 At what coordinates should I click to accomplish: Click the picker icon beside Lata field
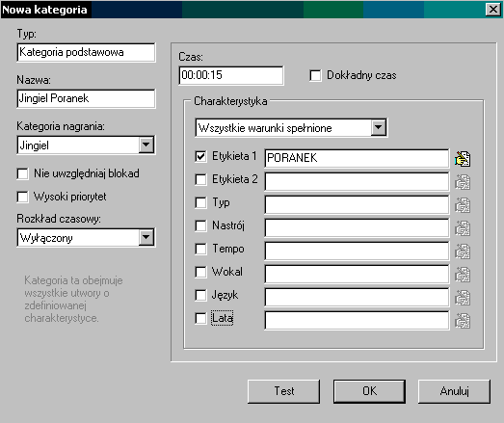coord(463,321)
